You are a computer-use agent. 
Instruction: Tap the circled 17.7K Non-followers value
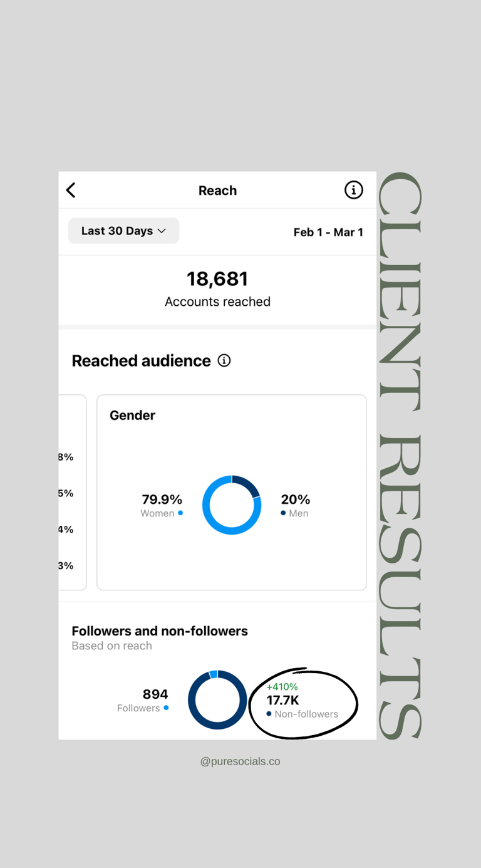pos(283,701)
